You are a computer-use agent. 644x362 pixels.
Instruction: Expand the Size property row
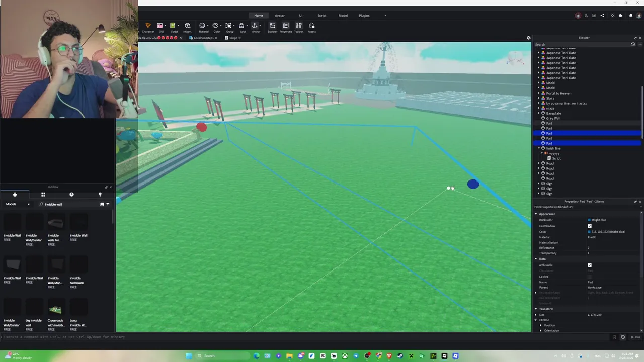click(536, 315)
